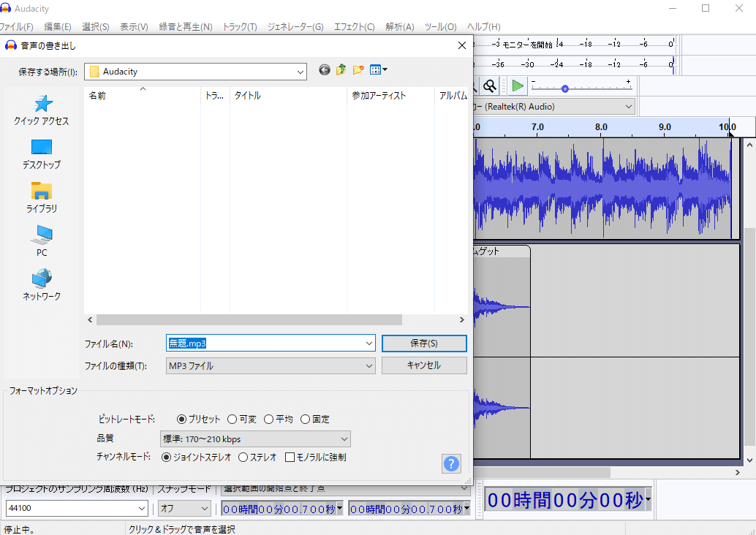Select 平均 bitrate mode
The height and width of the screenshot is (535, 756).
pyautogui.click(x=278, y=420)
